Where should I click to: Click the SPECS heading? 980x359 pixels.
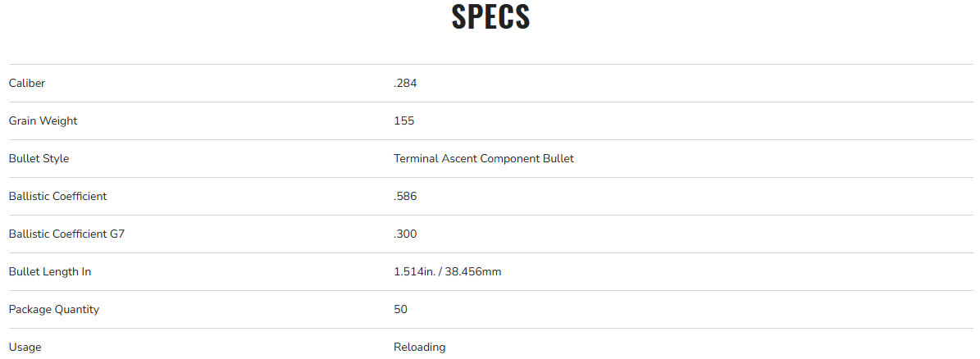(x=490, y=17)
